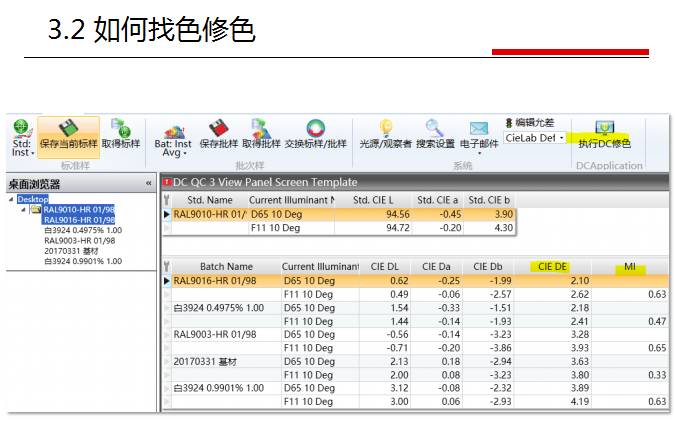Image resolution: width=675 pixels, height=431 pixels.
Task: Run 执行DC修色 color correction
Action: click(x=604, y=134)
